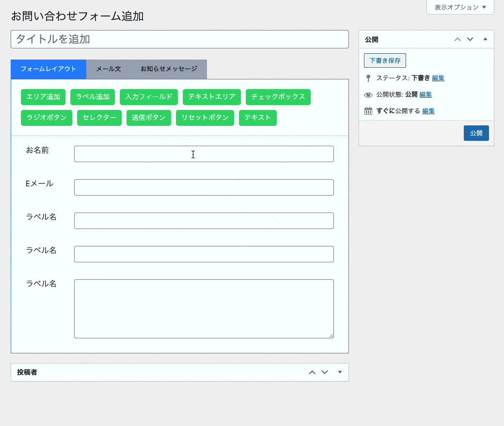Click the 下書き保存 button
This screenshot has height=426, width=504.
[385, 61]
